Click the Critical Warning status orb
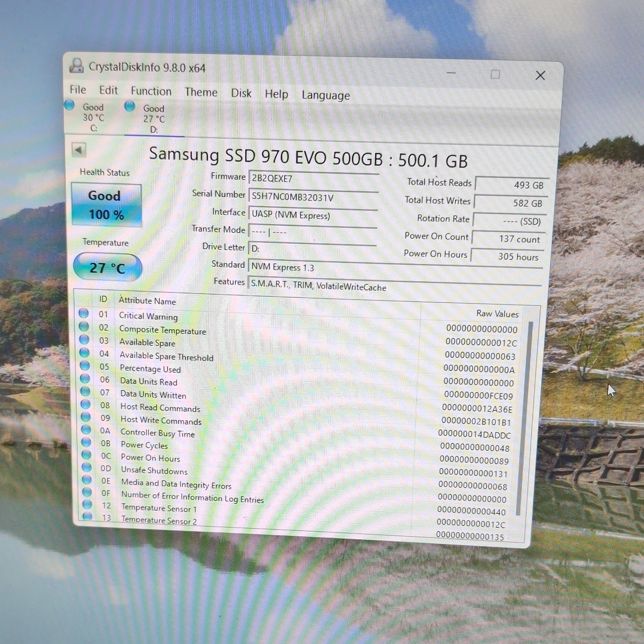The image size is (644, 644). (84, 313)
